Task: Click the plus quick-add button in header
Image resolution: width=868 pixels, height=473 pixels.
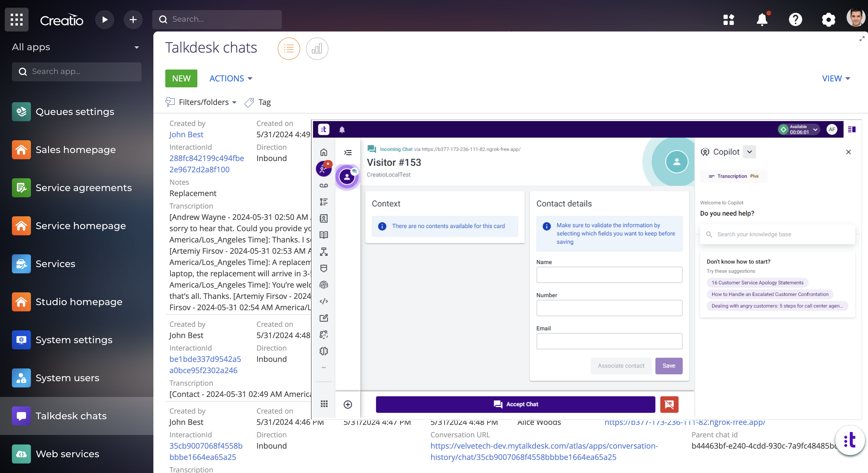Action: point(133,20)
